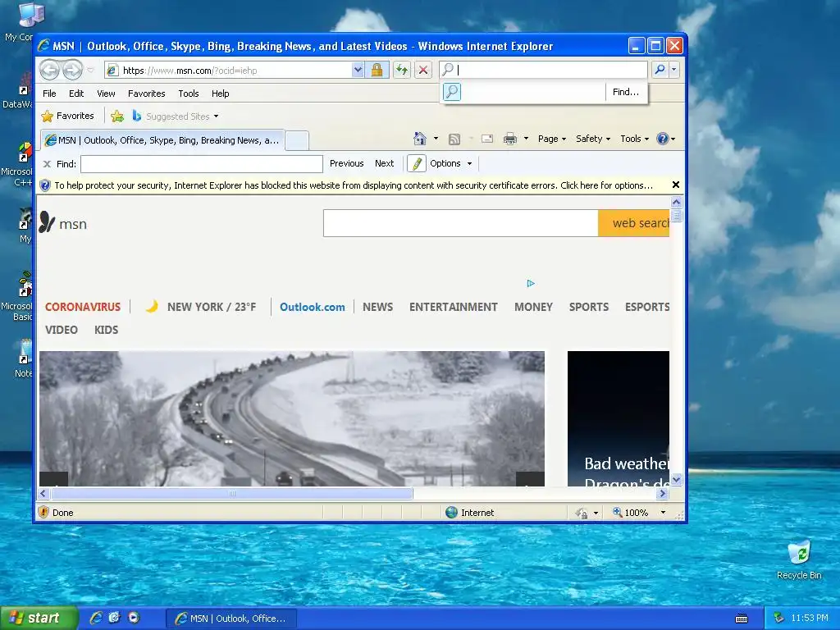Expand the Print dropdown arrow

click(x=526, y=139)
